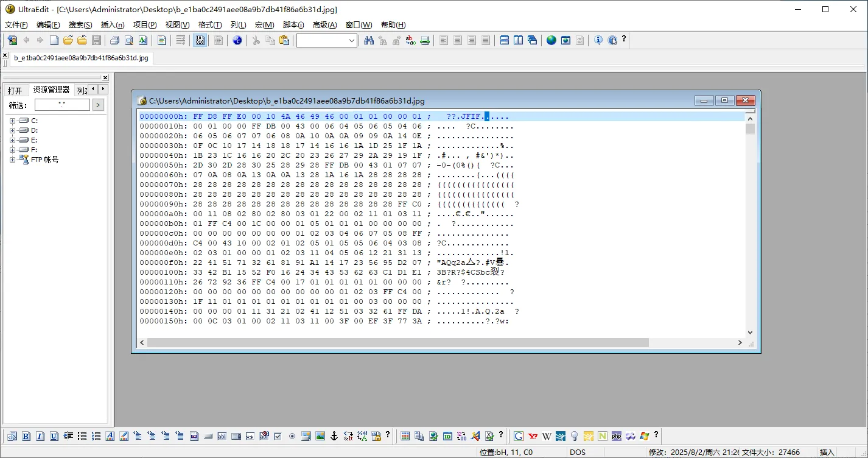The image size is (868, 458).
Task: Click the Print icon in toolbar
Action: click(x=114, y=40)
